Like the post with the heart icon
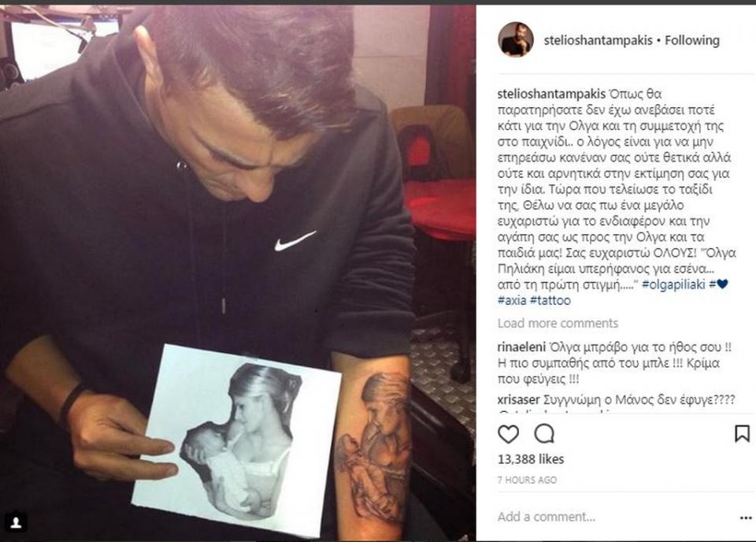The image size is (756, 542). (x=508, y=434)
